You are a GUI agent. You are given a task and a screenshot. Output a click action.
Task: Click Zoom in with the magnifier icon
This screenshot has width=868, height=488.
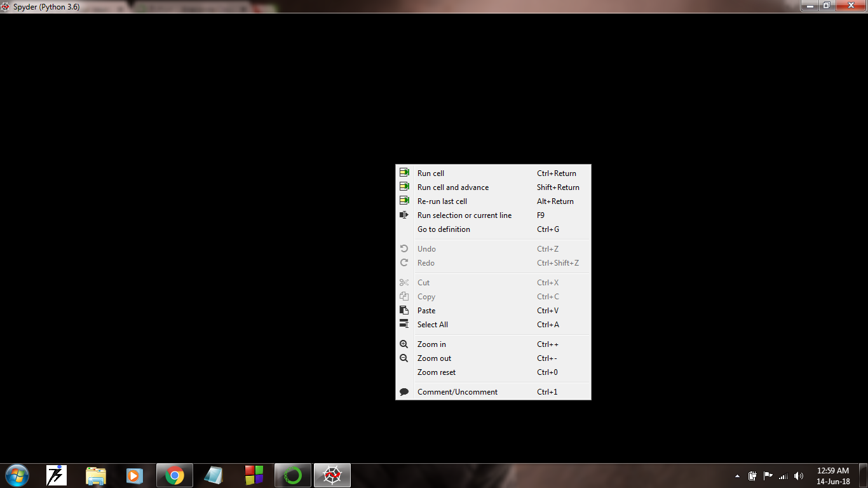tap(493, 344)
